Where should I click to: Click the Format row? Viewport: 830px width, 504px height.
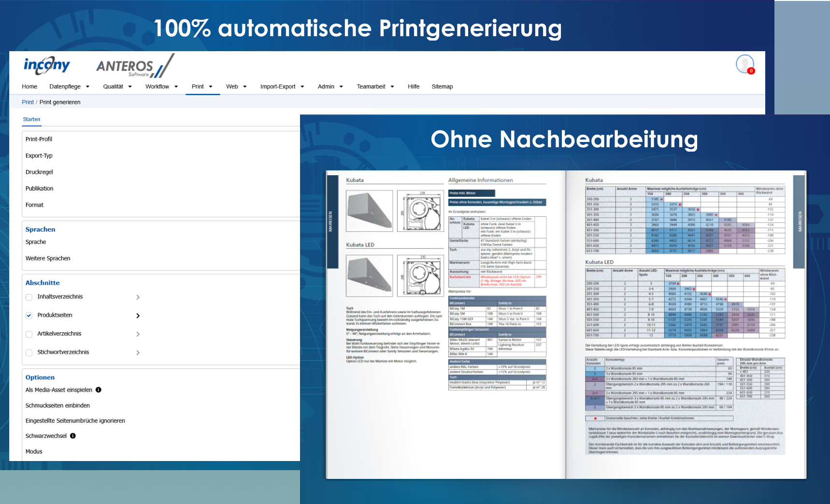161,205
